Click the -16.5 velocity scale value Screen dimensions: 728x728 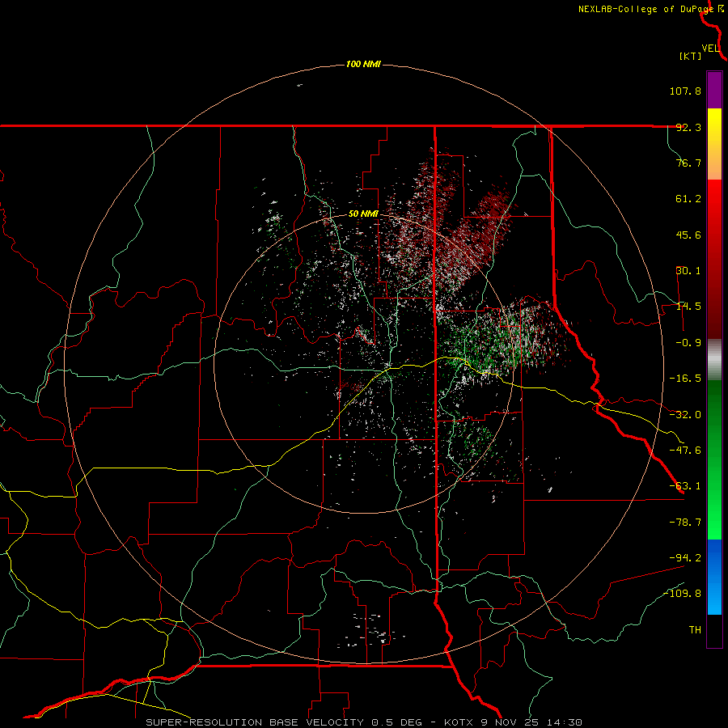685,379
